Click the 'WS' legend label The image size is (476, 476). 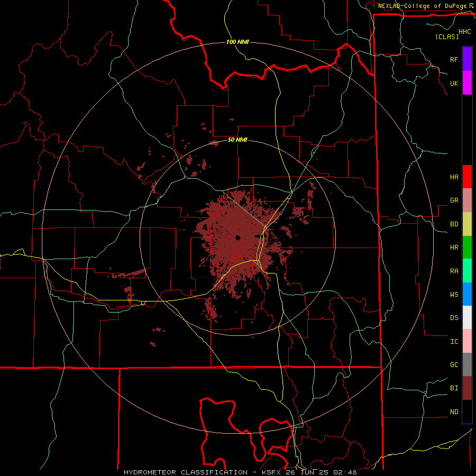tap(454, 295)
